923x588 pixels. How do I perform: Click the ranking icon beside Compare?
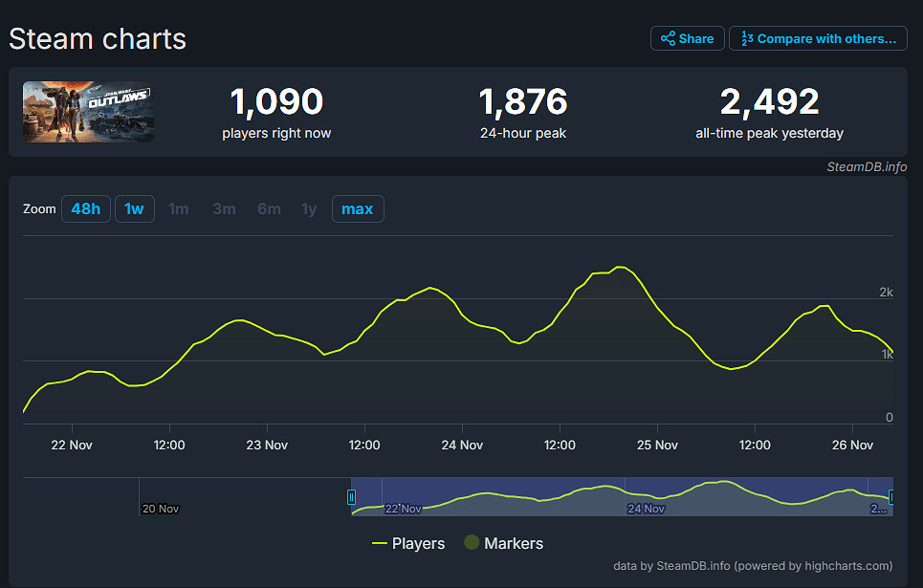(x=748, y=38)
